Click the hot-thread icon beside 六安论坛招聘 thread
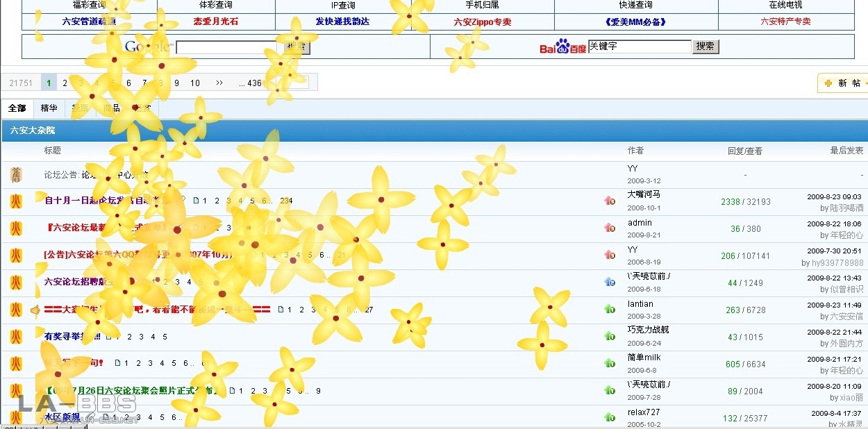The width and height of the screenshot is (868, 429). pyautogui.click(x=16, y=283)
